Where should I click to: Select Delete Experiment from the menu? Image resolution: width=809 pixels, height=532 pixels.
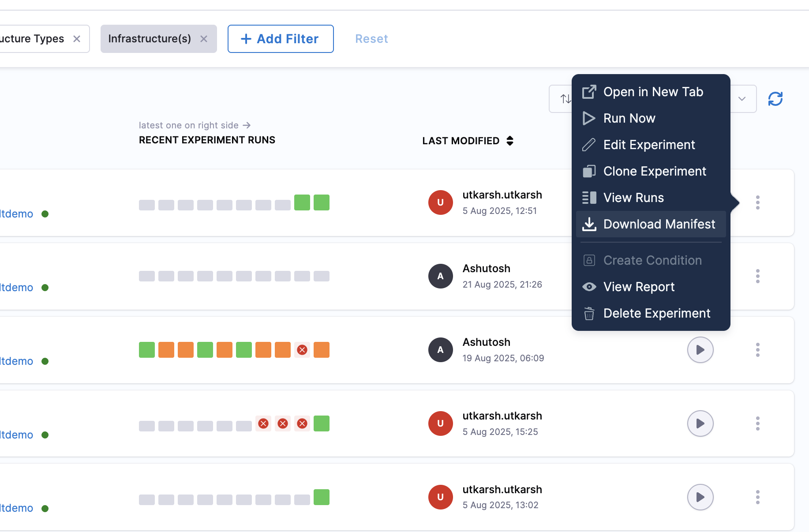tap(656, 313)
